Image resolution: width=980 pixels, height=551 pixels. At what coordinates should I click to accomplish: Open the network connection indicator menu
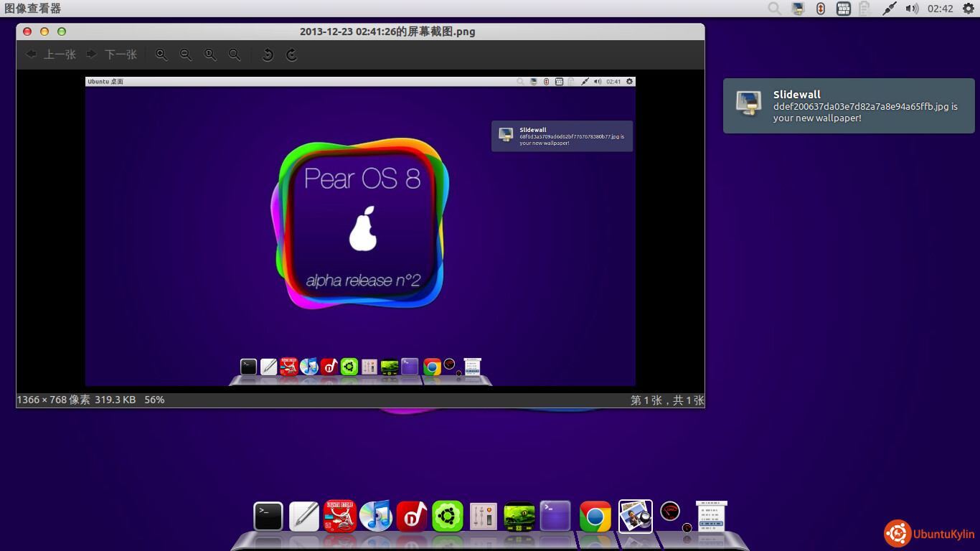tap(889, 9)
